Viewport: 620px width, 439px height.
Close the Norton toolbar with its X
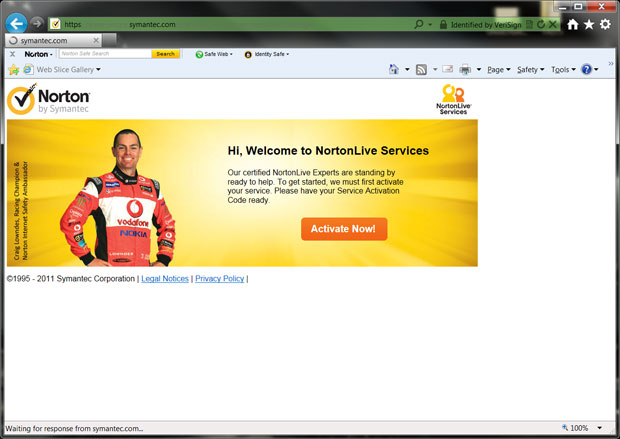point(13,54)
